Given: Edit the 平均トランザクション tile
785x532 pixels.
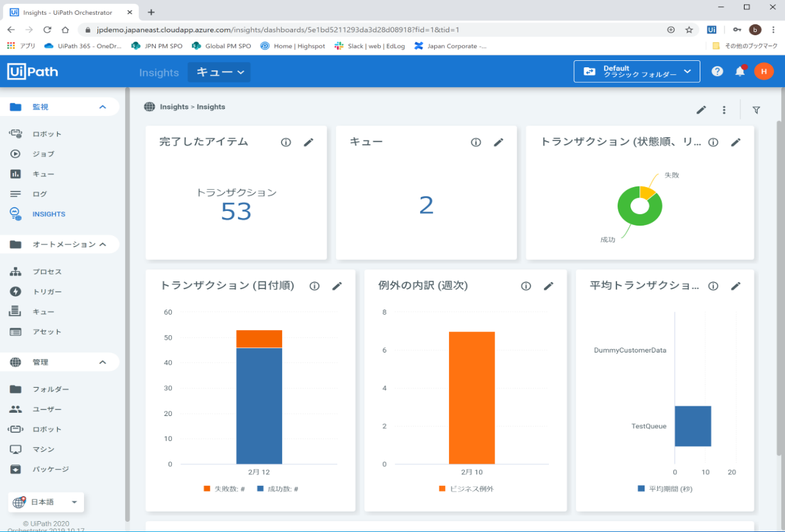Looking at the screenshot, I should point(736,286).
